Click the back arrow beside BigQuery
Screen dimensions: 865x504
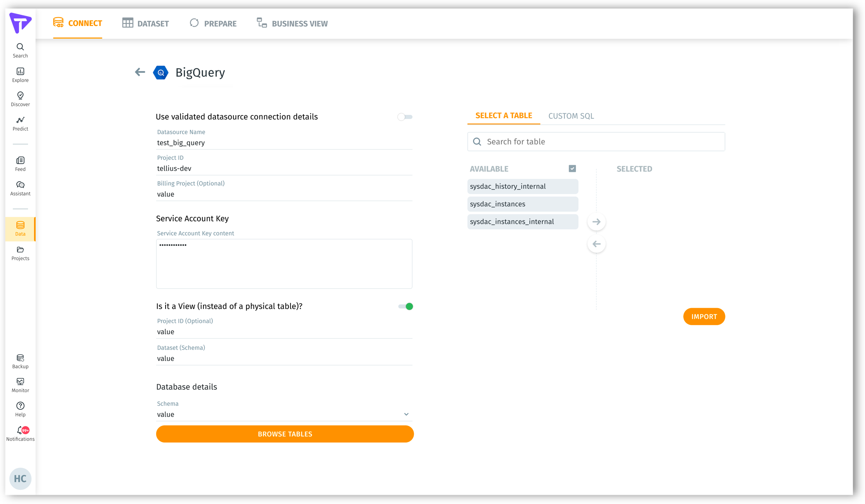tap(140, 72)
